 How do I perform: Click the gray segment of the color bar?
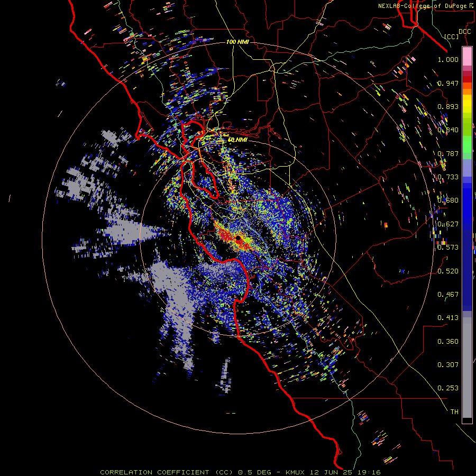click(x=467, y=368)
